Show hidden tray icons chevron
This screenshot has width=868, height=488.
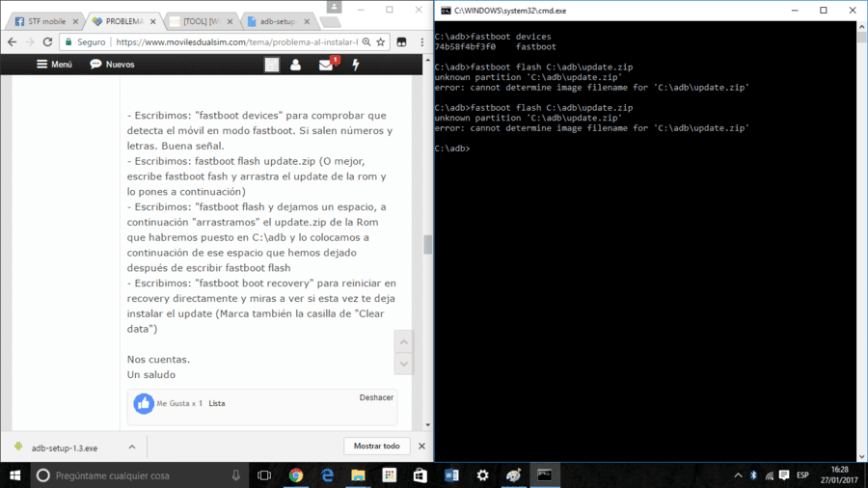pyautogui.click(x=738, y=475)
